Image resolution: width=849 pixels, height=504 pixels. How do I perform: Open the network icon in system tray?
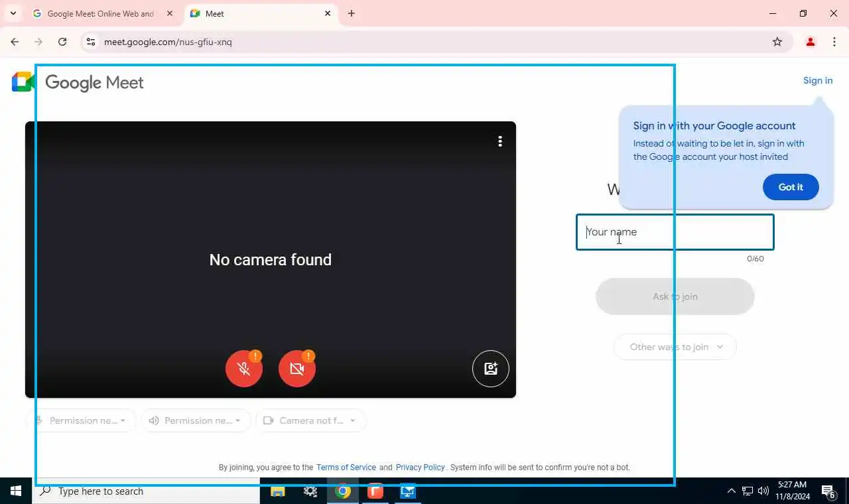pyautogui.click(x=748, y=491)
